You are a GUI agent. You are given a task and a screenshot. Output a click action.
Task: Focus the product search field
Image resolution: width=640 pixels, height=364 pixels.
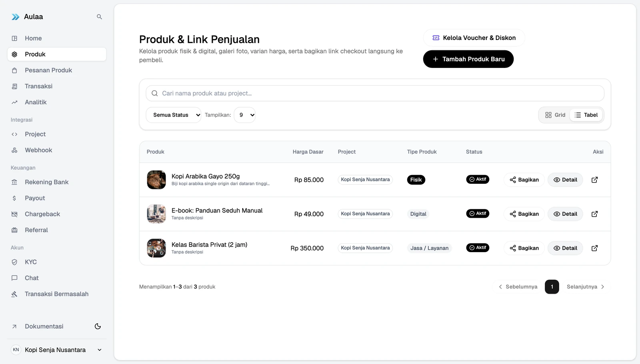(375, 93)
